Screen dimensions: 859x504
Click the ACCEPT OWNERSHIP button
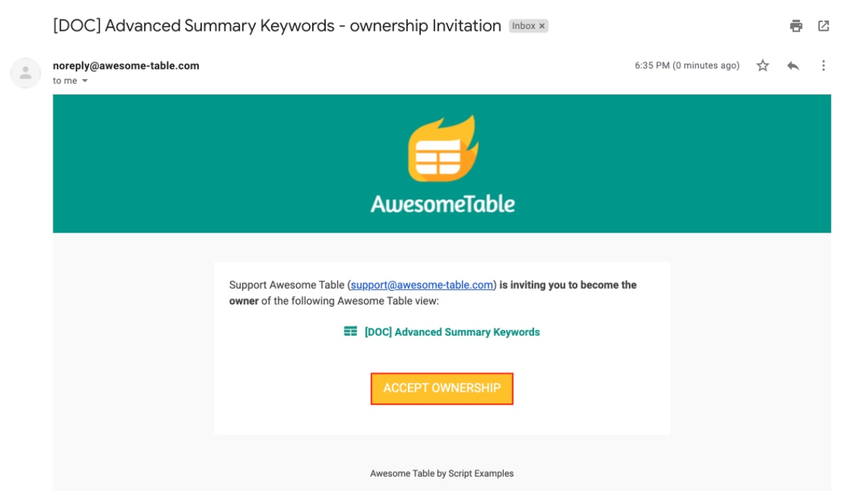(442, 389)
